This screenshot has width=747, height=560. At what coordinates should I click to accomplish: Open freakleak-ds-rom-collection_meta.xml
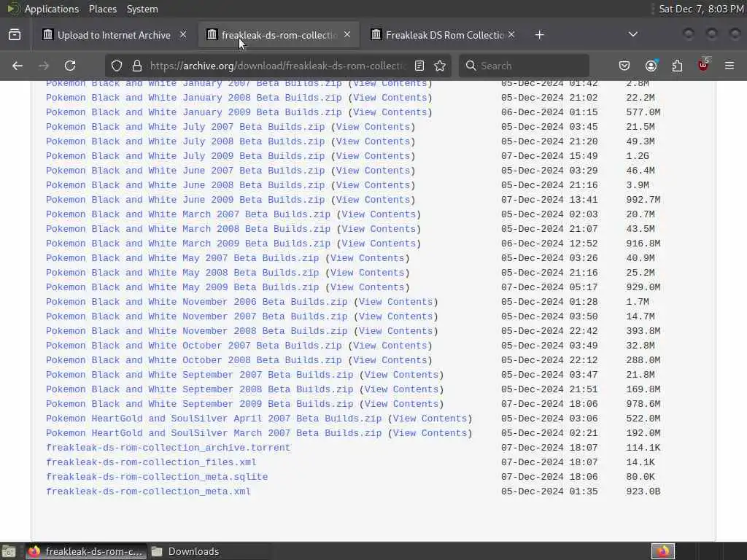pos(147,491)
